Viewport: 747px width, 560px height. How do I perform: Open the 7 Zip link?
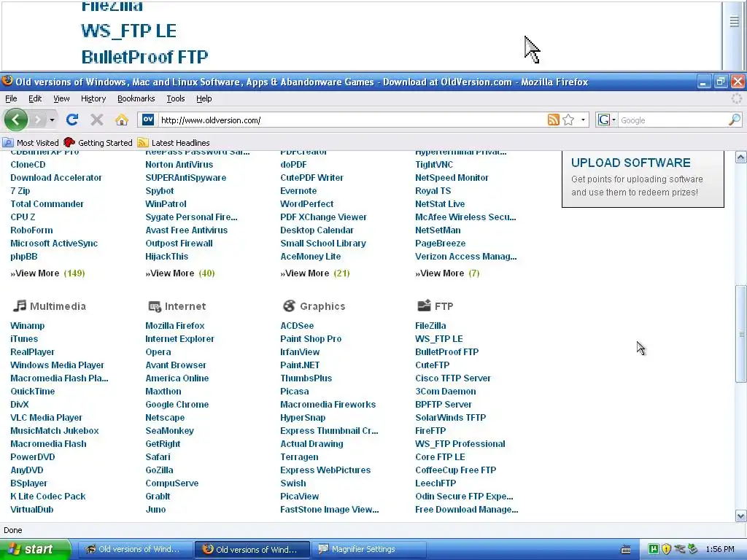[x=20, y=190]
